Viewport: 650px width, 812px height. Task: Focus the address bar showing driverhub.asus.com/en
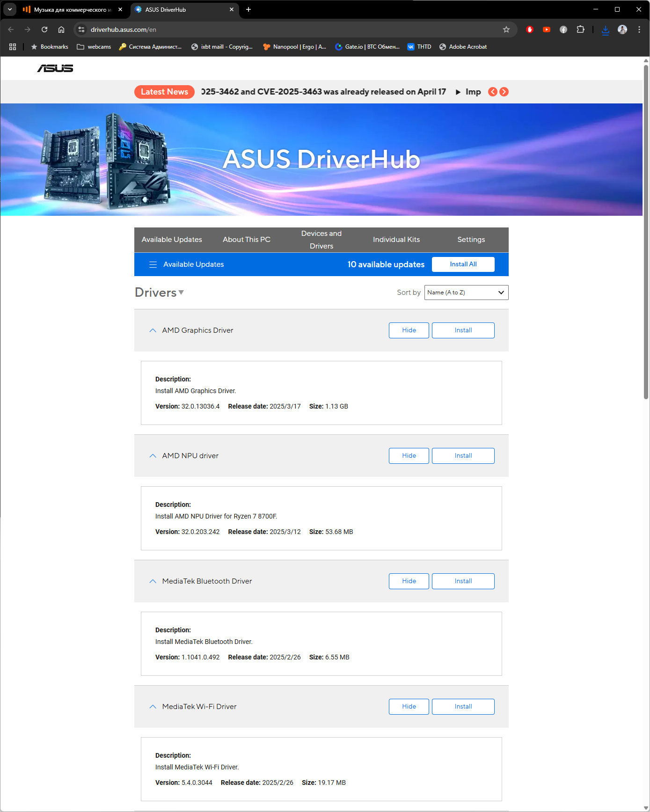(x=295, y=29)
